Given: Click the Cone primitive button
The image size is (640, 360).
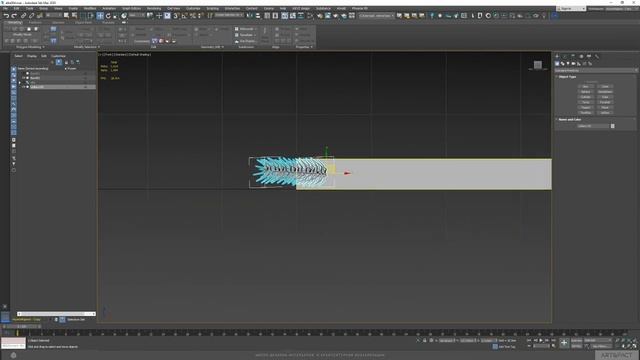Looking at the screenshot, I should point(605,87).
